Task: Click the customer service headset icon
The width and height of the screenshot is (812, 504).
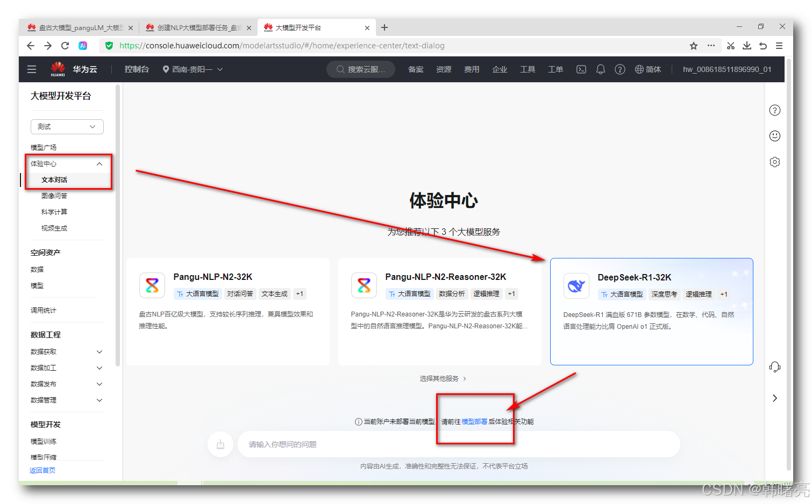Action: (x=775, y=367)
